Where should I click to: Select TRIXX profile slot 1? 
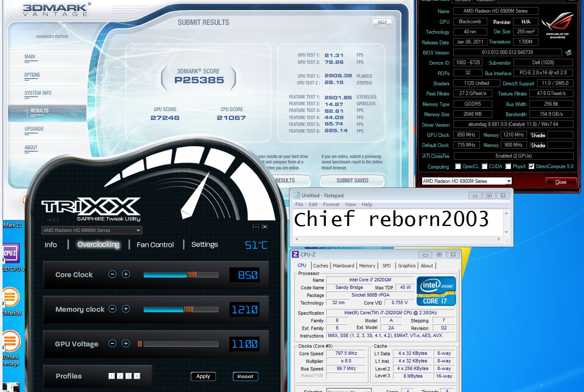(x=112, y=376)
